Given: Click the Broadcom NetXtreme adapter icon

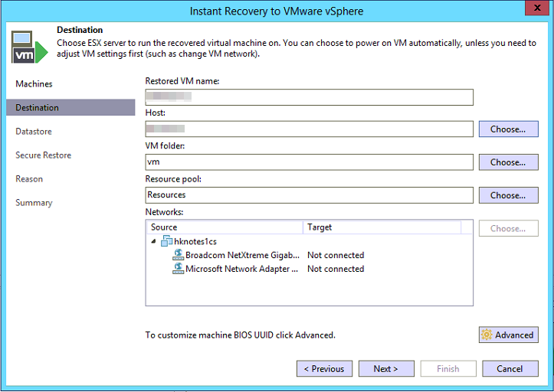Looking at the screenshot, I should [179, 255].
